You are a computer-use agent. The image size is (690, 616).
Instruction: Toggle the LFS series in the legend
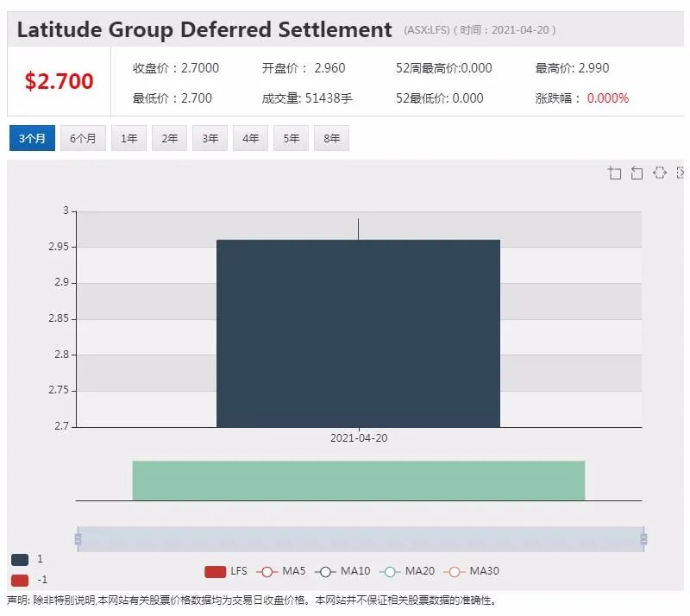click(226, 571)
